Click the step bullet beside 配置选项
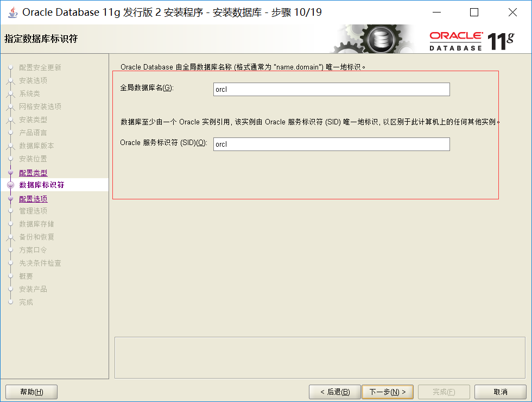 tap(10, 199)
